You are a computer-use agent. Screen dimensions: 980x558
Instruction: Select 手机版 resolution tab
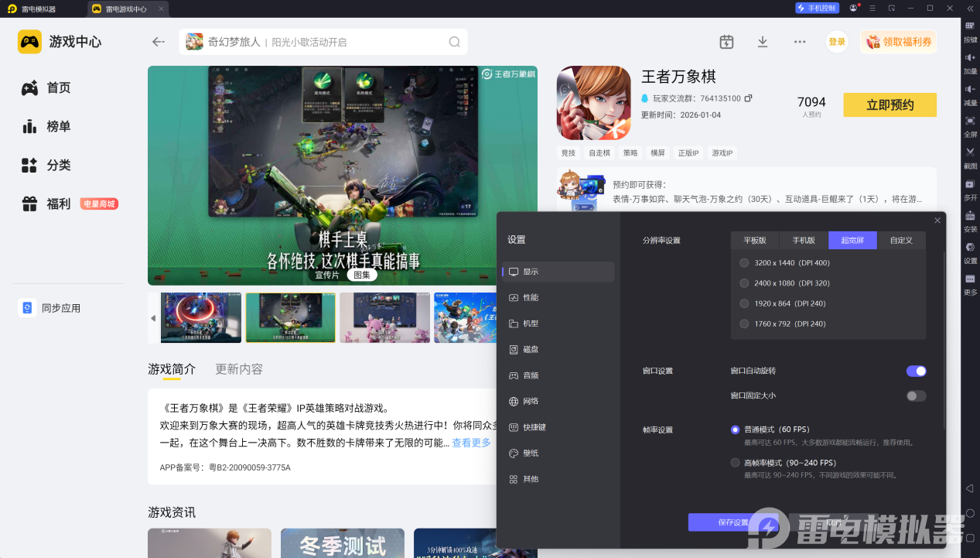pos(804,240)
